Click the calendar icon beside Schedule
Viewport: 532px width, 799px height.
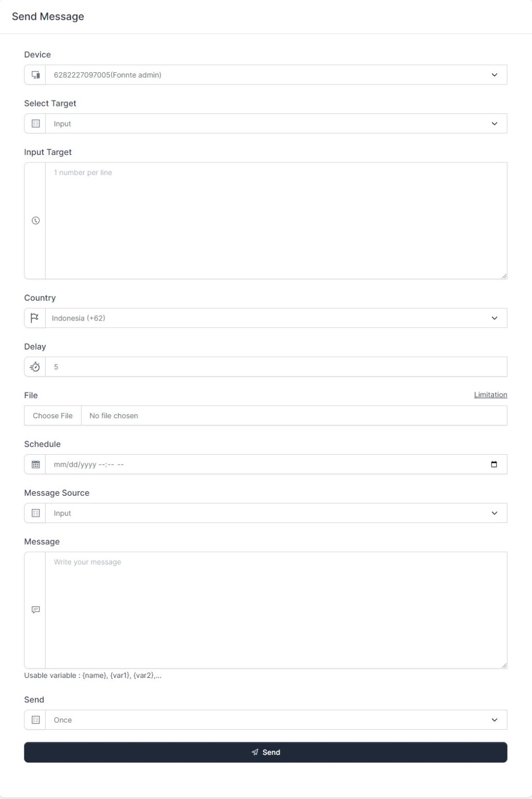pos(35,464)
